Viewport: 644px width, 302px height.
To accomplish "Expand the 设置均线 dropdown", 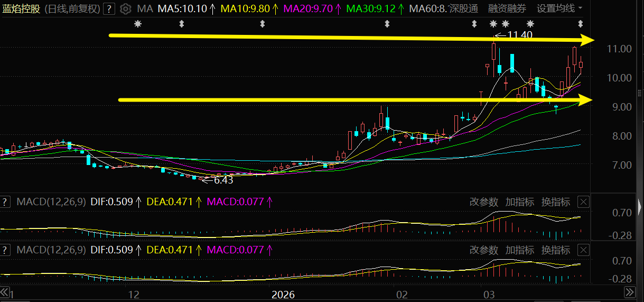I will point(559,8).
